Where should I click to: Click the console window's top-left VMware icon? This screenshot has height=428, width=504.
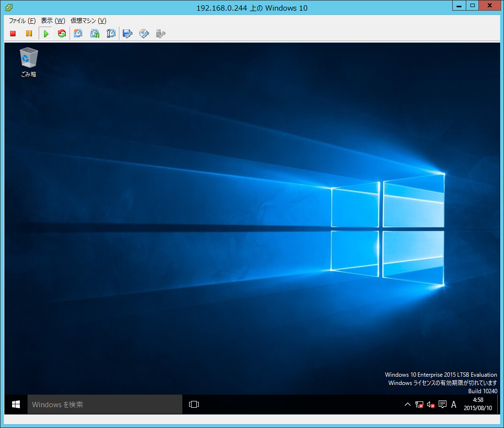[9, 7]
